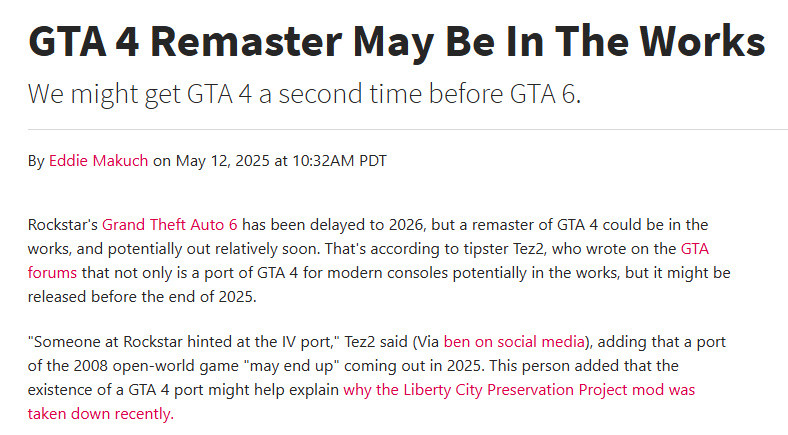
Task: Click the horizontal divider under the subheadline
Action: pyautogui.click(x=394, y=129)
